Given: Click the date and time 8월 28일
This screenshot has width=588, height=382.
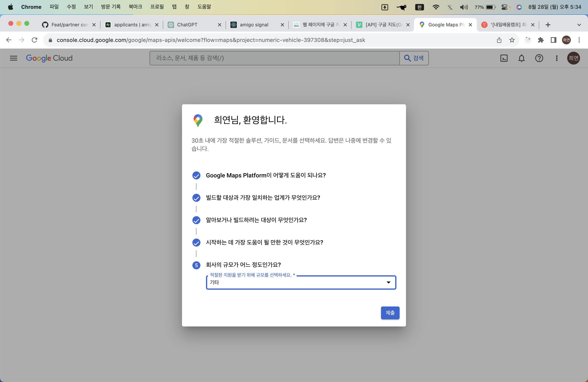Looking at the screenshot, I should pyautogui.click(x=555, y=7).
